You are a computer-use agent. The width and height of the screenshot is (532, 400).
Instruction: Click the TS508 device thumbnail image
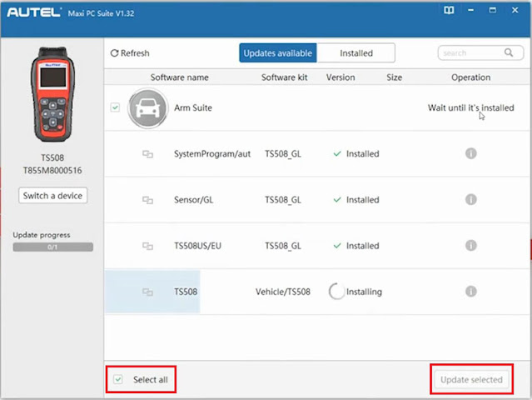[52, 94]
